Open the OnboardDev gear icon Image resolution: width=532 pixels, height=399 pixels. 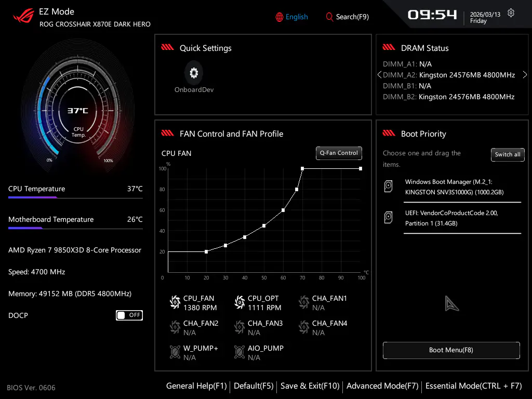(x=194, y=73)
